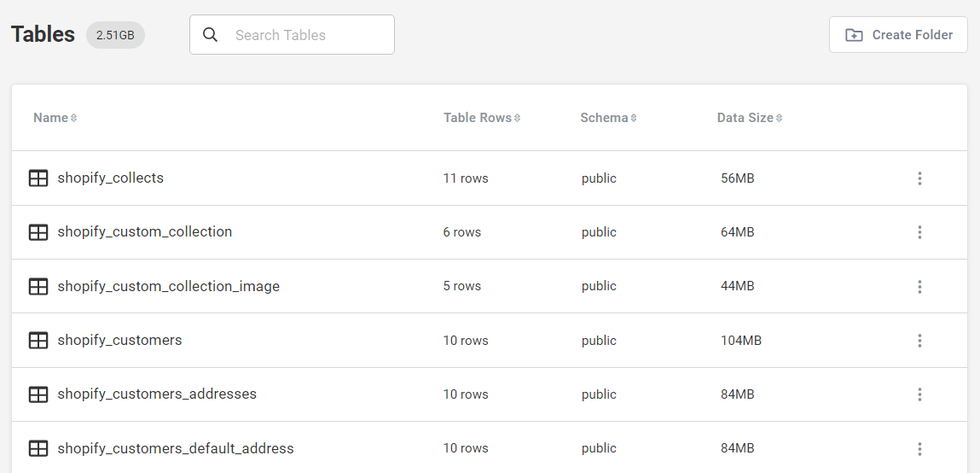The image size is (980, 473).
Task: Click the search magnifier icon
Action: 211,35
